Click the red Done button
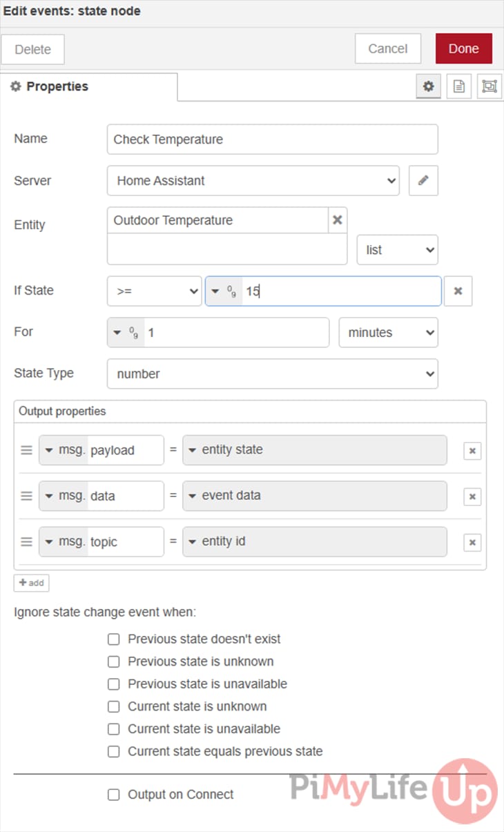Screen dimensions: 504x832 (463, 49)
